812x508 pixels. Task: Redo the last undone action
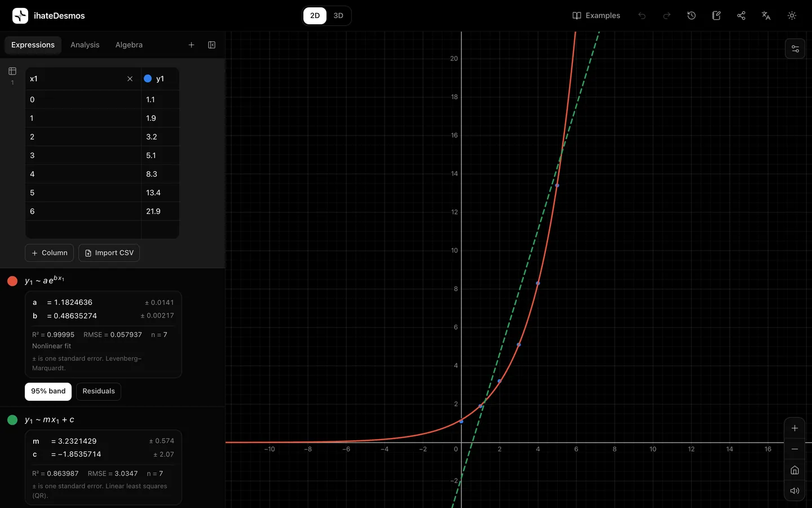coord(667,16)
